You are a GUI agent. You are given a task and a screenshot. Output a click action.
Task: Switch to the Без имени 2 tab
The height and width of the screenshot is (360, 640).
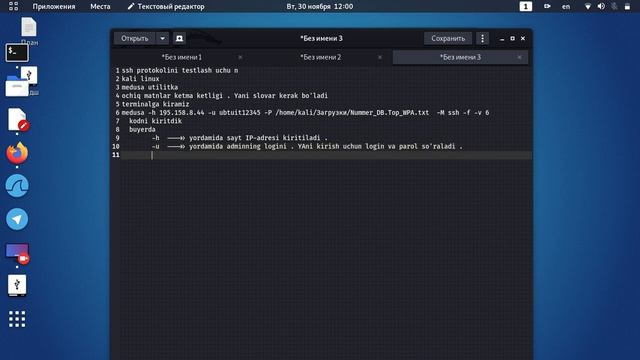pos(320,57)
